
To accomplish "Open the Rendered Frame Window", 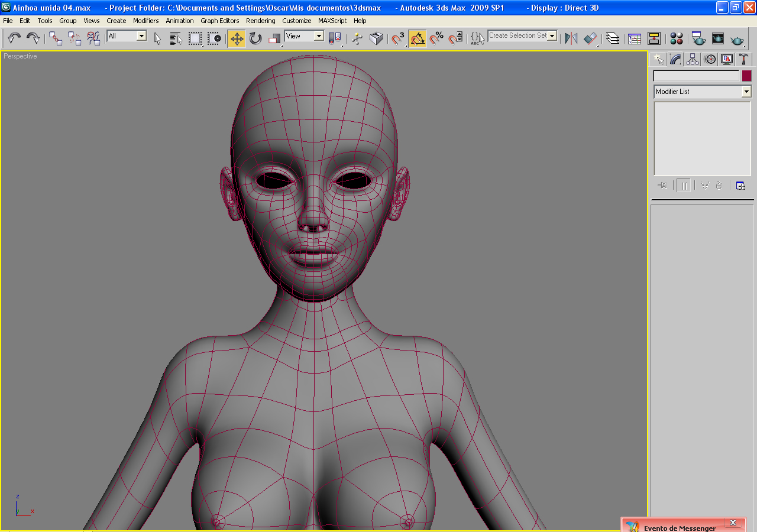I will tap(718, 38).
